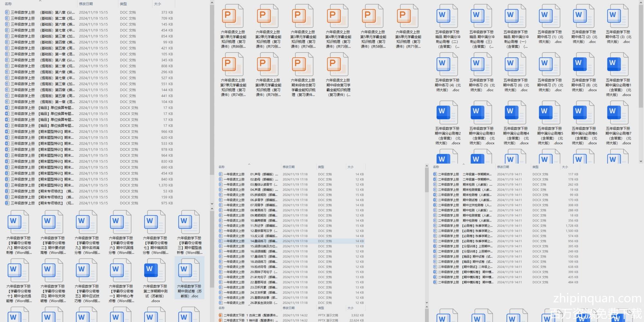Screen dimensions: 644x322
Task: Select 五年级数学下册 期中满分必刷卷4 Word icon
Action: pos(515,113)
